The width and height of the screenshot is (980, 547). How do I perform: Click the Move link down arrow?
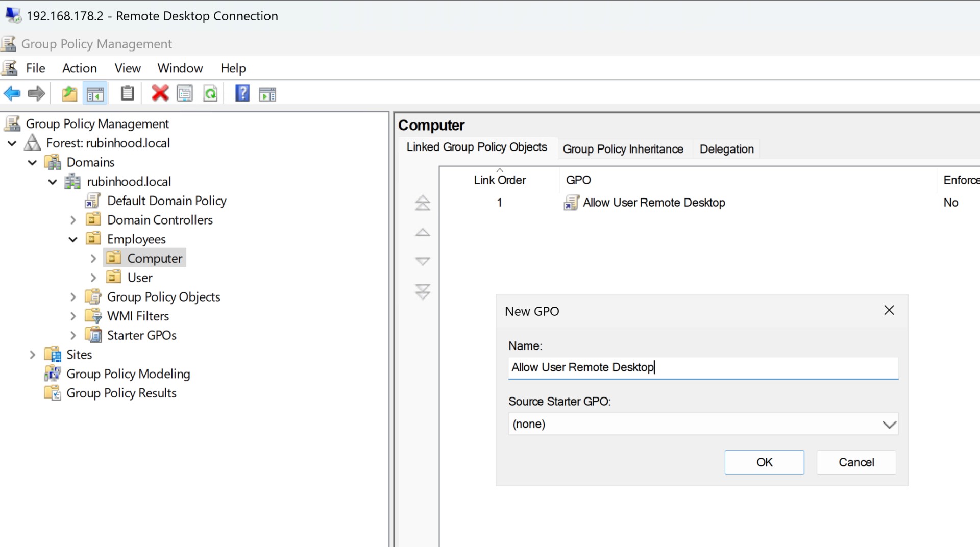coord(422,261)
